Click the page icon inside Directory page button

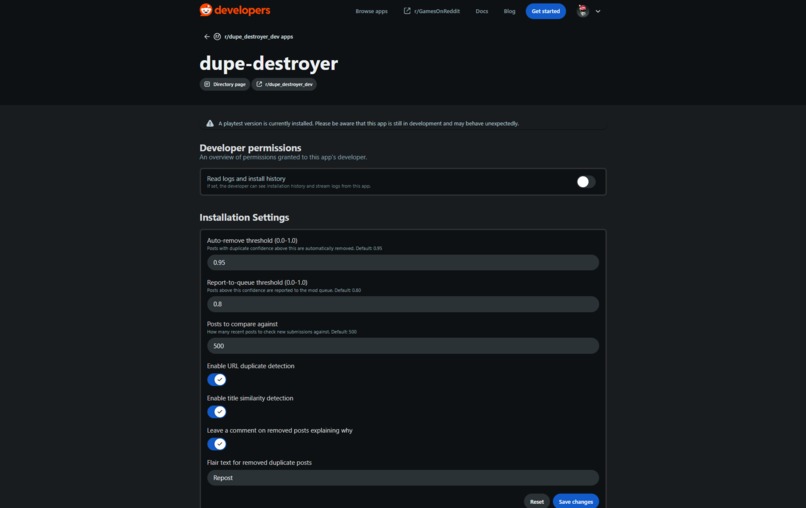(x=207, y=84)
